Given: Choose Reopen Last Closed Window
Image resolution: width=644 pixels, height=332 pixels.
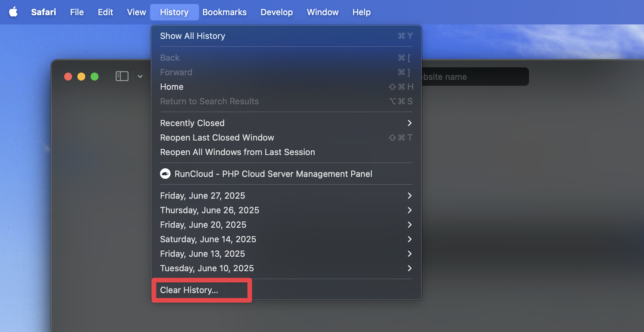Looking at the screenshot, I should [x=217, y=138].
